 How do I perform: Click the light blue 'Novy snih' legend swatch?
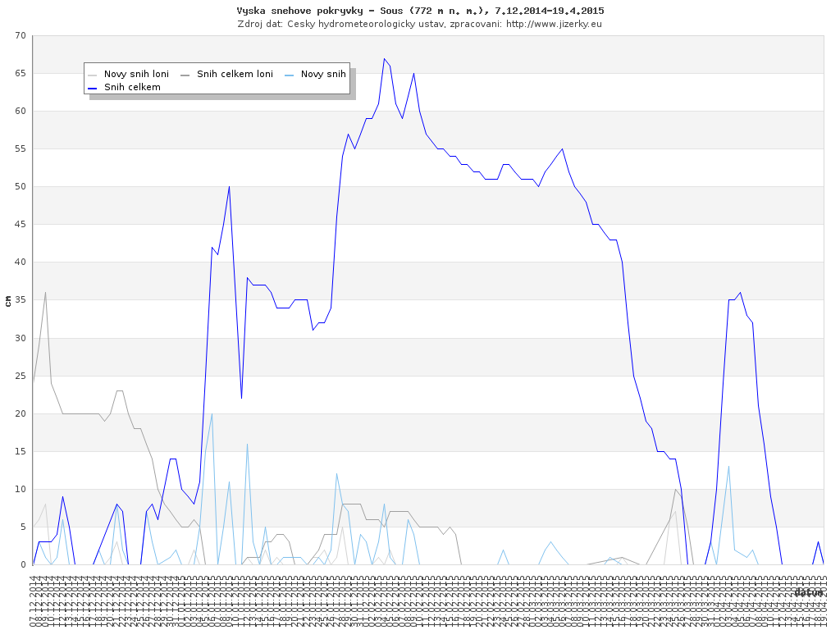(x=289, y=75)
